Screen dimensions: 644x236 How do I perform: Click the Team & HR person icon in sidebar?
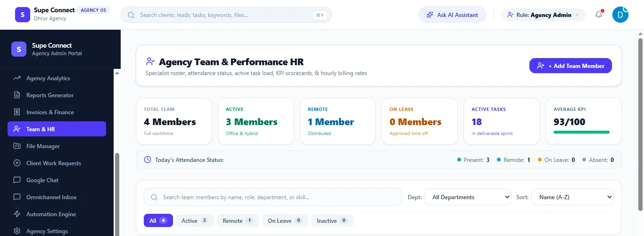pos(17,129)
